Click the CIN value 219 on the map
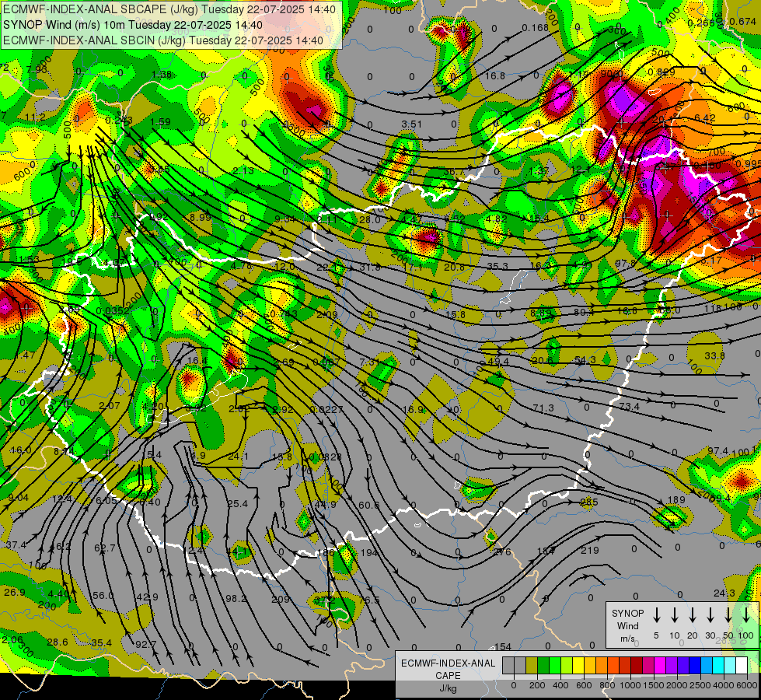Screen dimensions: 761x700 click(590, 551)
